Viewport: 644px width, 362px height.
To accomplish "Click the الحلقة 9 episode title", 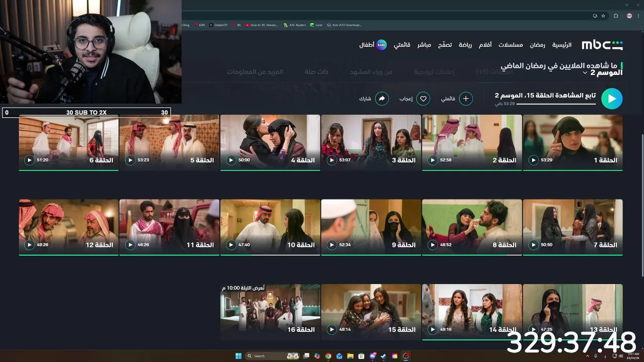I will coord(404,245).
